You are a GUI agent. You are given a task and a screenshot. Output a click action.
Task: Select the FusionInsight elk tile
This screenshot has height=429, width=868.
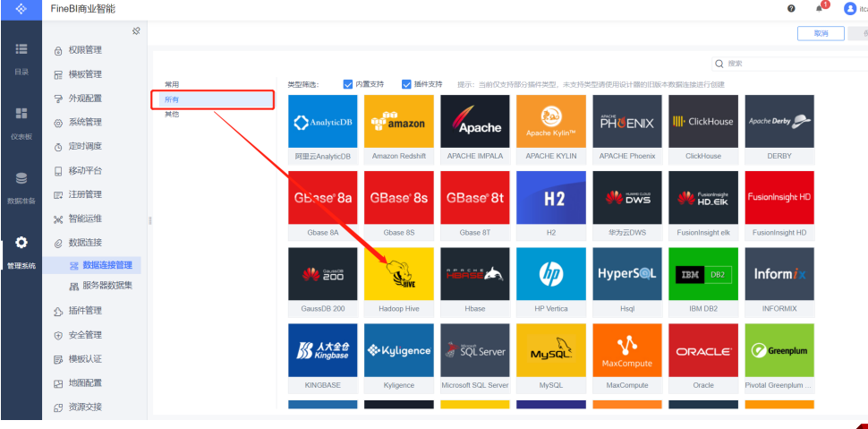coord(703,206)
